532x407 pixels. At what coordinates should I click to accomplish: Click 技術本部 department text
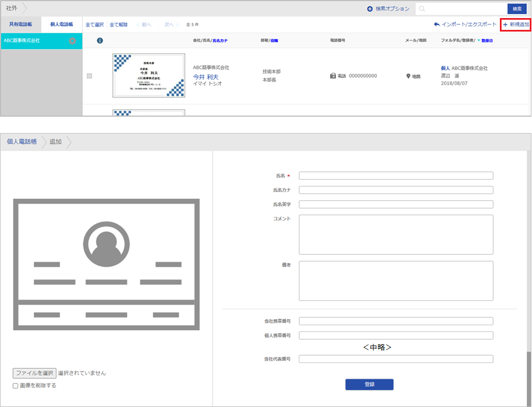click(x=272, y=72)
